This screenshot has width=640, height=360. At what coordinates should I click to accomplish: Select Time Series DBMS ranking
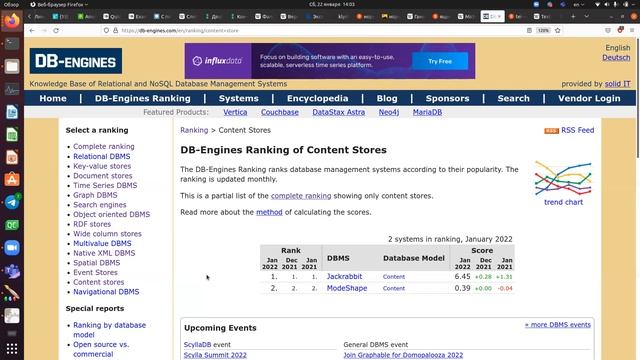[105, 185]
